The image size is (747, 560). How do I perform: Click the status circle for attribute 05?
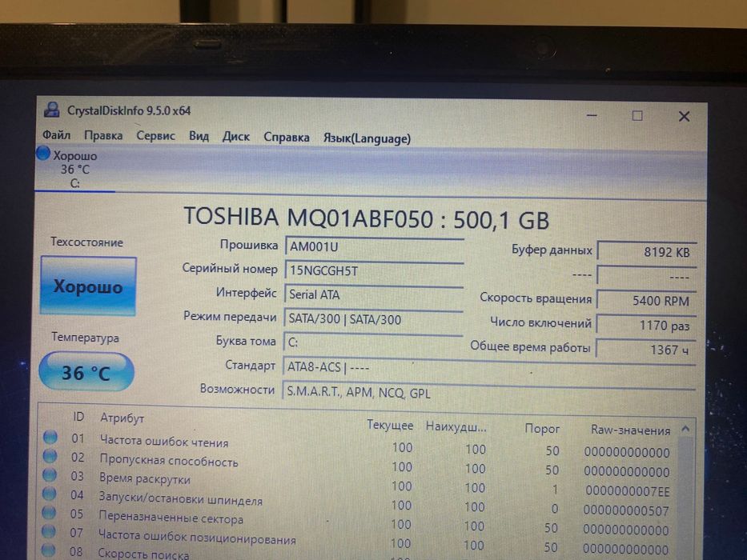49,512
